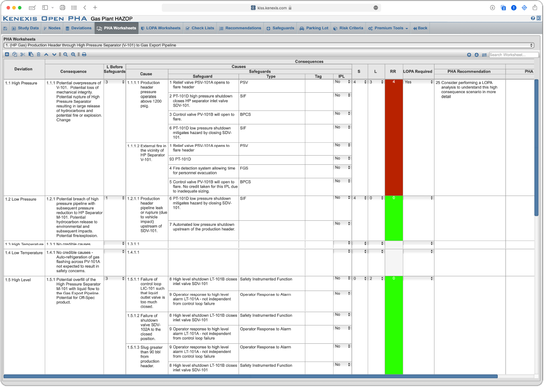Open the Safeguards tab
This screenshot has width=551, height=392.
(280, 28)
